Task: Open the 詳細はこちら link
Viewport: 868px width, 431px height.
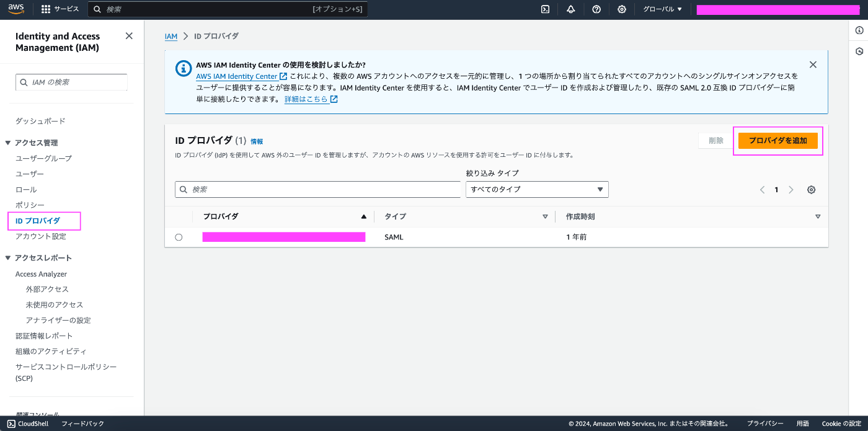Action: [x=311, y=99]
